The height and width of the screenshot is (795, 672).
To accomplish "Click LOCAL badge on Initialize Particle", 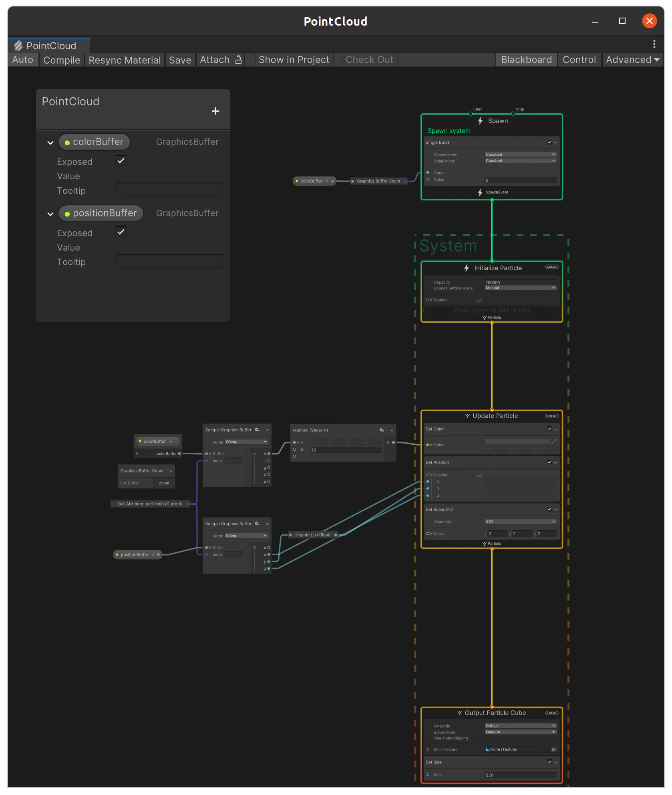I will (x=552, y=267).
